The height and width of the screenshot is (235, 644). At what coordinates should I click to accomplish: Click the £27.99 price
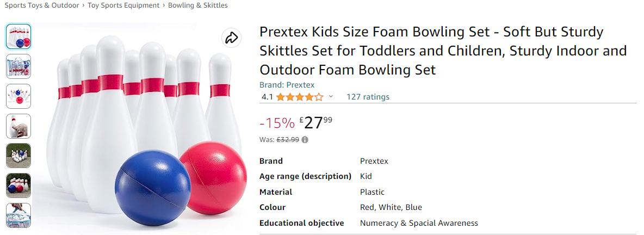click(316, 123)
